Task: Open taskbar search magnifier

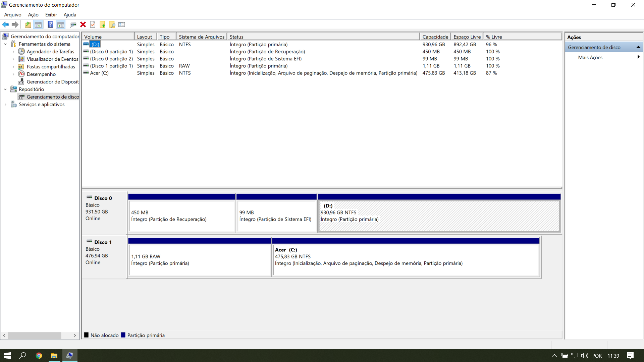Action: (22, 356)
